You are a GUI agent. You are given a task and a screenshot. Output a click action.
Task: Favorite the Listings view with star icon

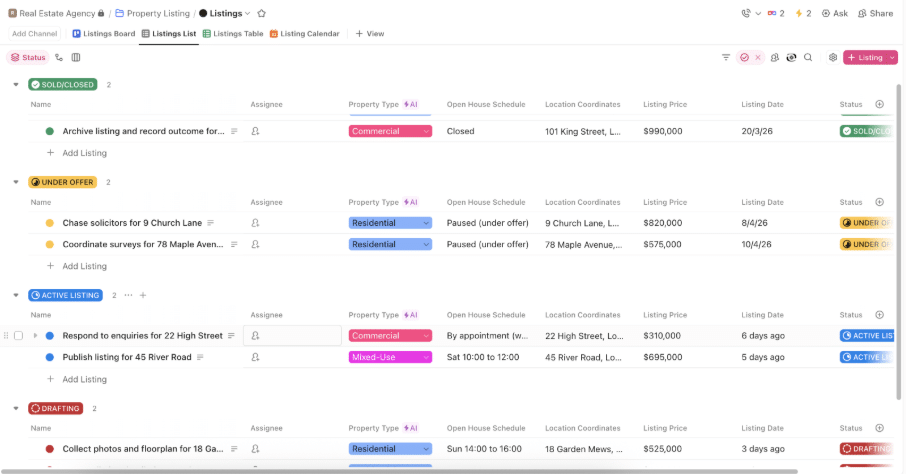click(261, 13)
